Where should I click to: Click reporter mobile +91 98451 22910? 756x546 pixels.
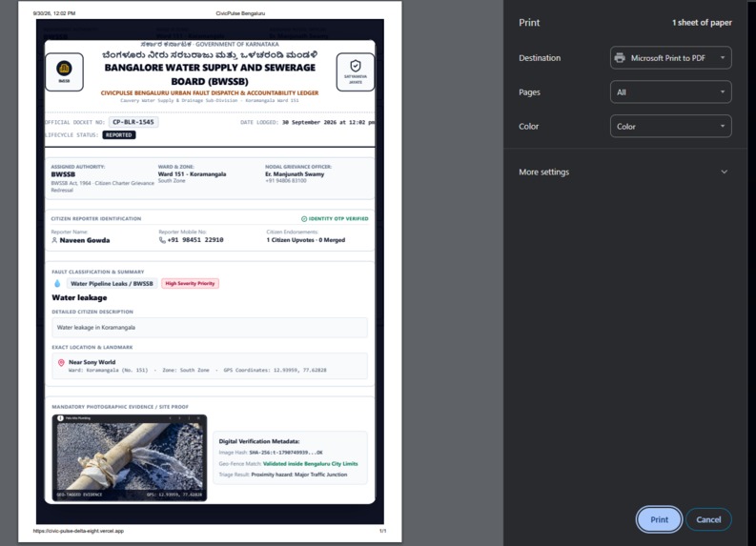[195, 239]
